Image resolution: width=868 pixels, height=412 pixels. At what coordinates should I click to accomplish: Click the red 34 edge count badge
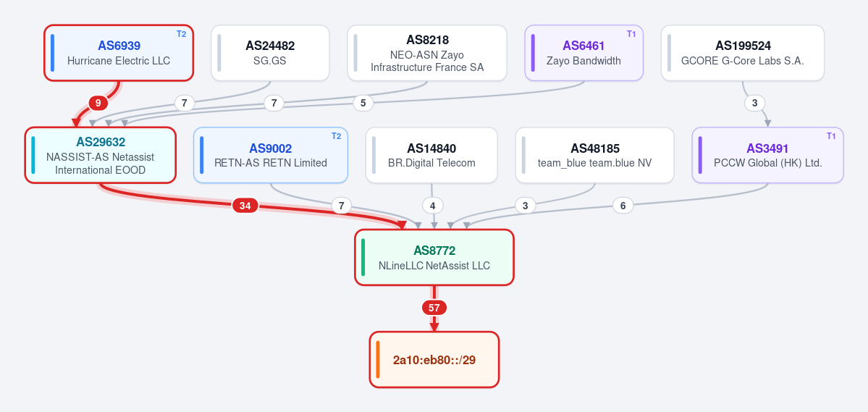point(245,206)
